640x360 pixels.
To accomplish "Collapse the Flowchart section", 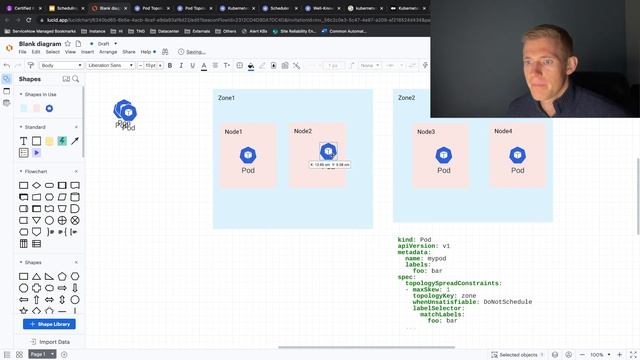I will point(21,171).
